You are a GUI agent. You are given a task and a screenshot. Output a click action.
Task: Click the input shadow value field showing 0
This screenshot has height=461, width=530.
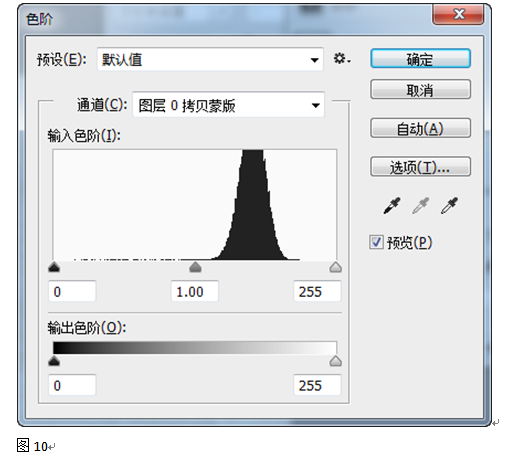pos(72,291)
